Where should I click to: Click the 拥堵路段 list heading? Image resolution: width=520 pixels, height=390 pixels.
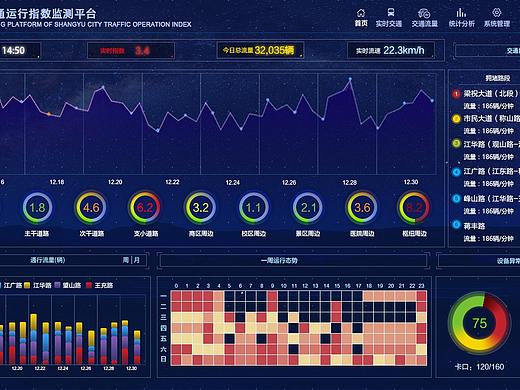coord(497,78)
